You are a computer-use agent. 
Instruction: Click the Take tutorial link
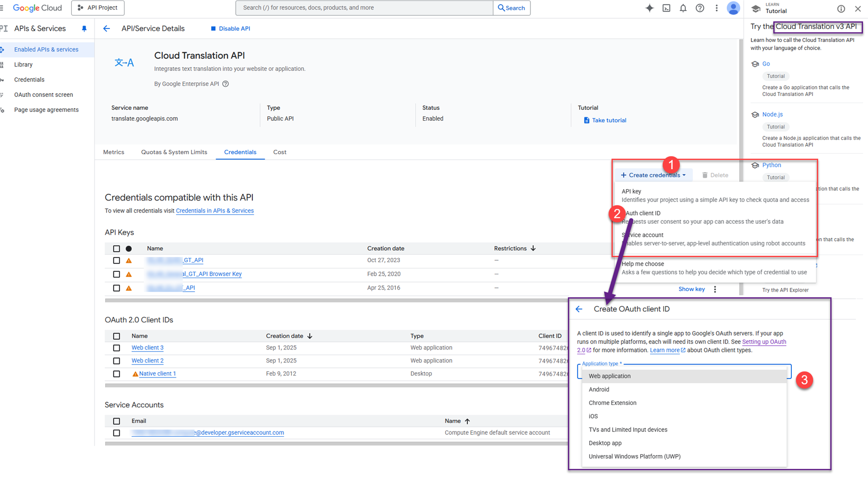tap(605, 121)
